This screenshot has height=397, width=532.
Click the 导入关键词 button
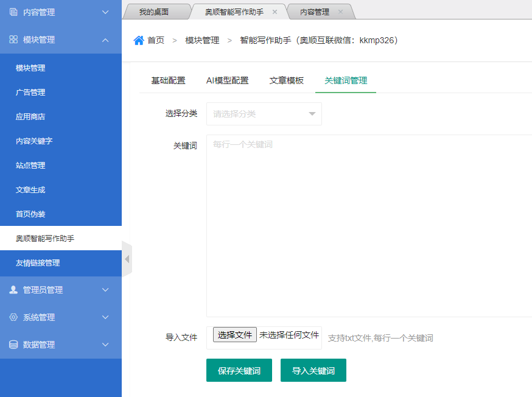(313, 371)
